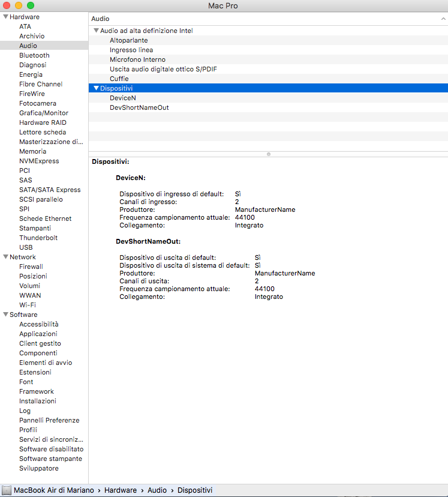Select Thunderbolt in sidebar
The image size is (448, 497).
click(x=38, y=238)
